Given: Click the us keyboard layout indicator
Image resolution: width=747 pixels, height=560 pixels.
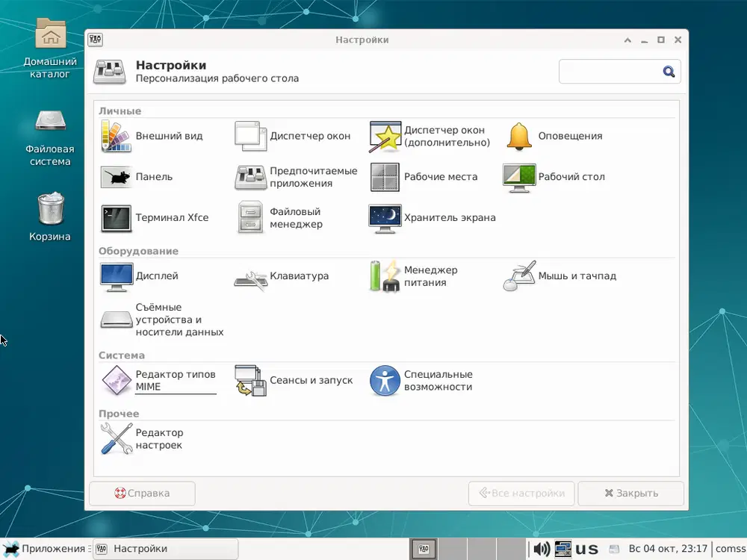Looking at the screenshot, I should tap(586, 549).
